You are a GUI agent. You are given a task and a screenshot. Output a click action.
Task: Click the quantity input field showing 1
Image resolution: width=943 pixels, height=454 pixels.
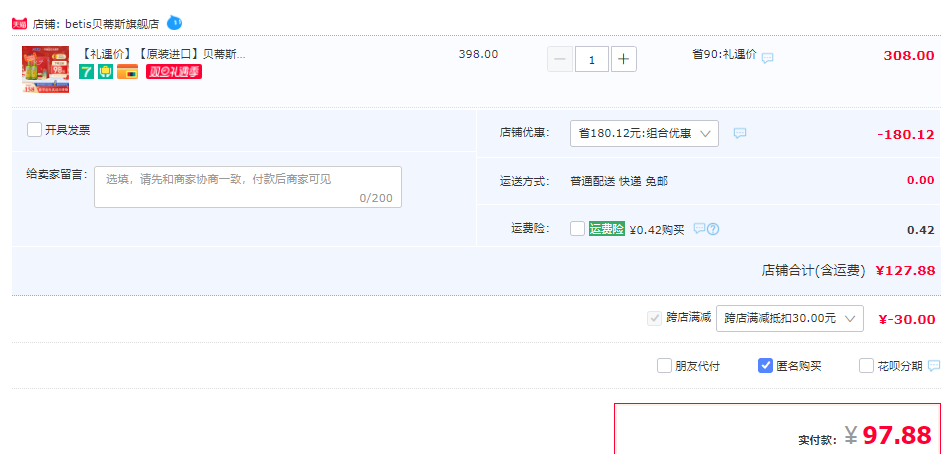click(x=592, y=59)
